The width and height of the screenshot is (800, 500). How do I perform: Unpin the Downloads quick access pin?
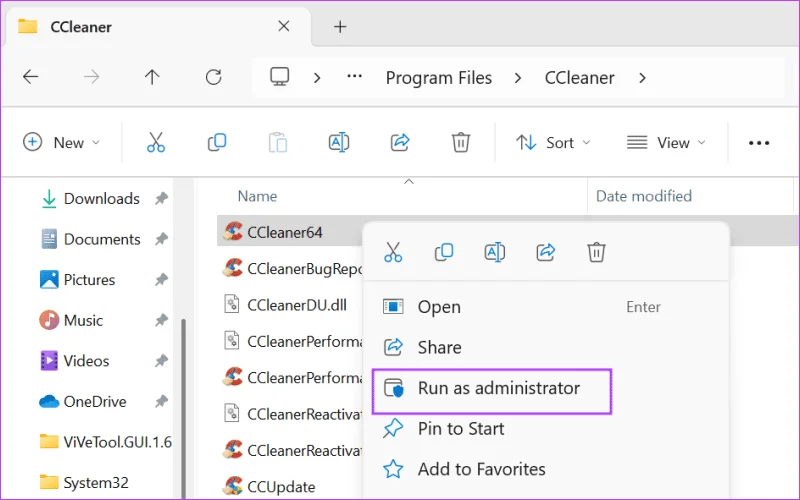coord(161,198)
